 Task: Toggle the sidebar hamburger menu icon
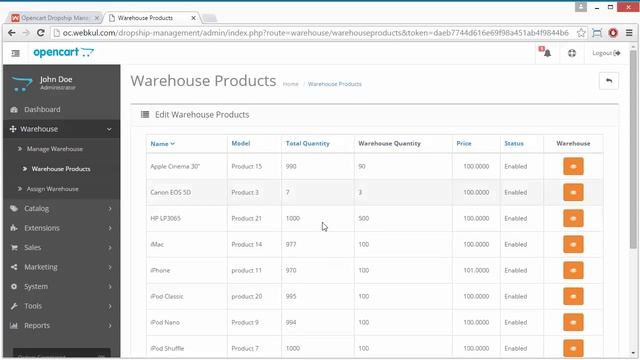pos(16,53)
